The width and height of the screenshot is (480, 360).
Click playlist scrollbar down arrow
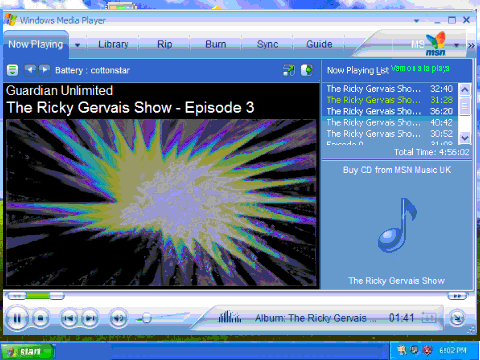tap(465, 137)
